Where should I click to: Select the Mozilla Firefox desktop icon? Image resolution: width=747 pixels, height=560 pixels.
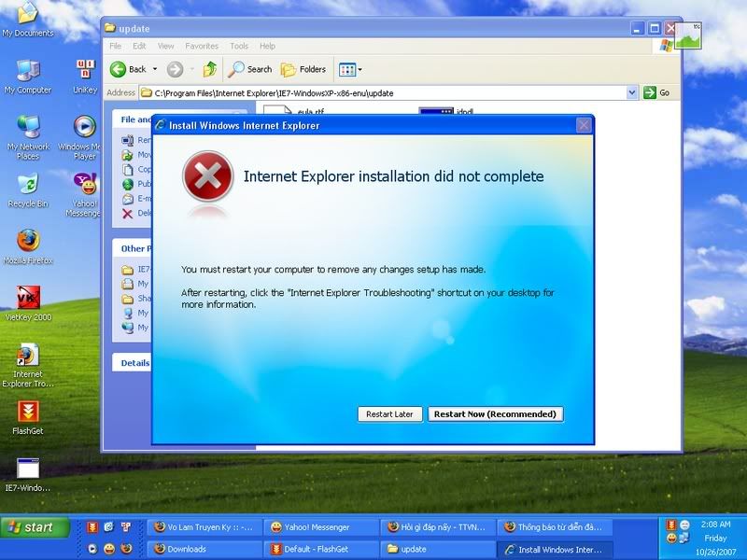(x=28, y=246)
